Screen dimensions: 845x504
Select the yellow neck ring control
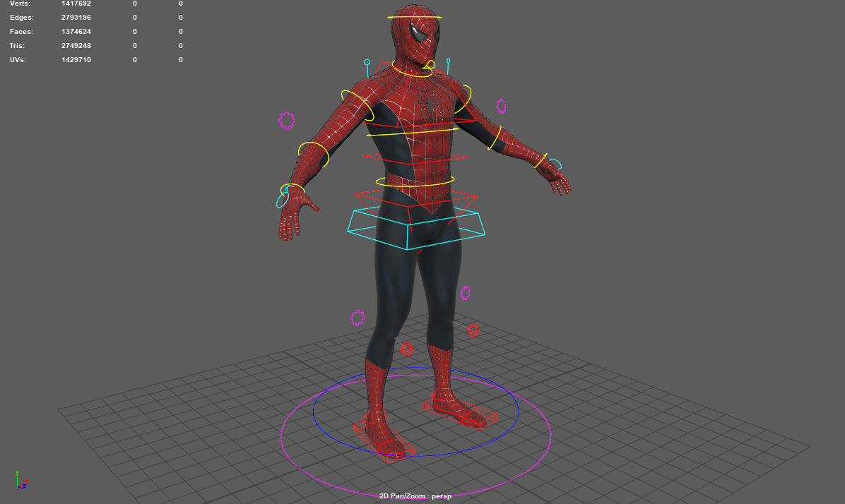click(413, 71)
